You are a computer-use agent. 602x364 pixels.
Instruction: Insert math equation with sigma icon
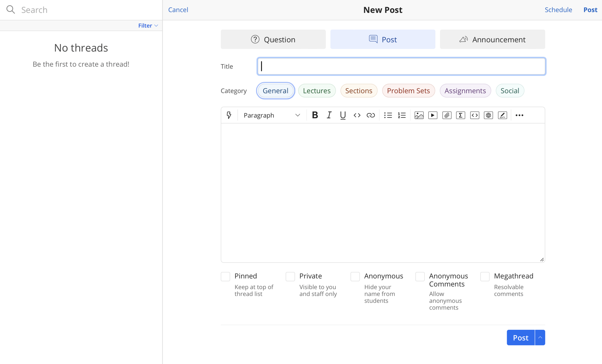click(x=460, y=115)
